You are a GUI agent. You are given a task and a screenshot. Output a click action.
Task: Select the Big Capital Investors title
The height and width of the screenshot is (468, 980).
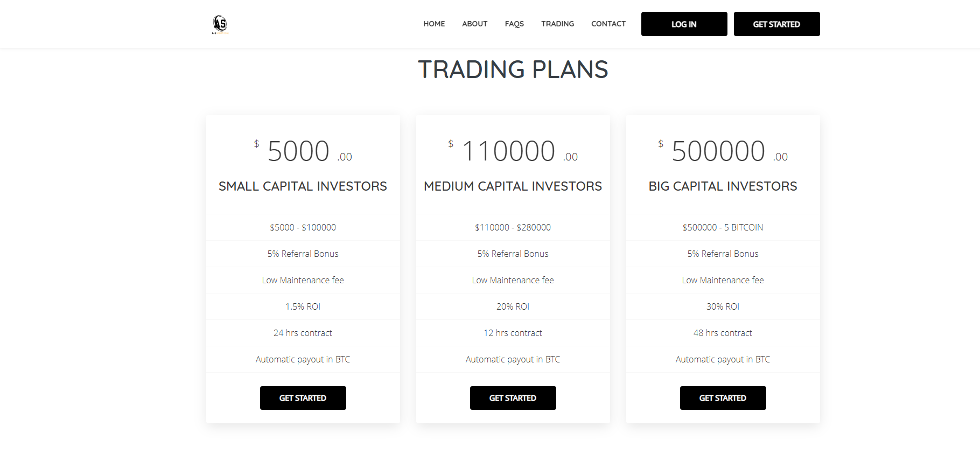pyautogui.click(x=723, y=186)
